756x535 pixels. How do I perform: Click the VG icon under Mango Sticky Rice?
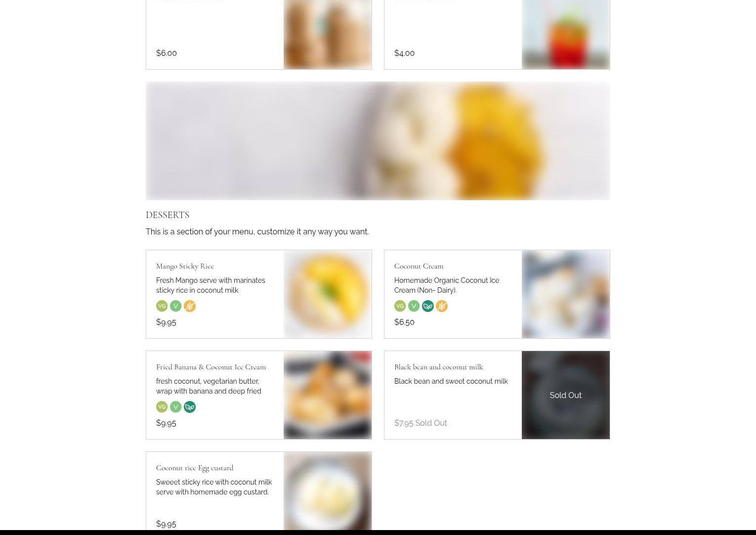coord(162,306)
